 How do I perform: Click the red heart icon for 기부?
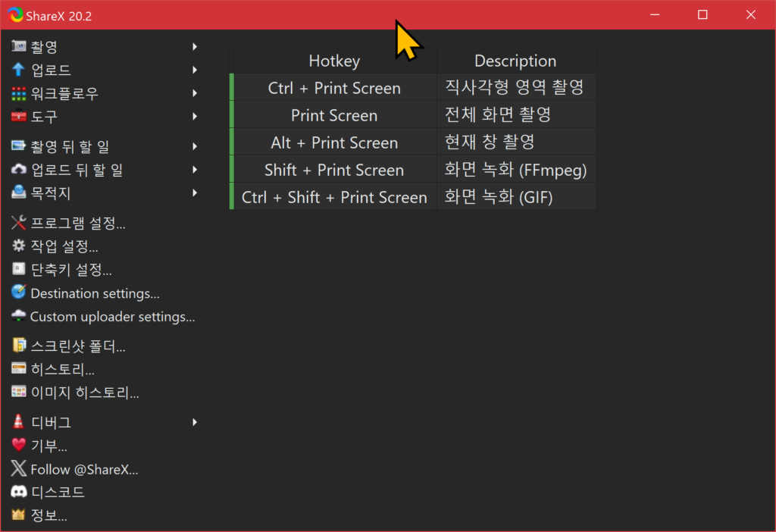[19, 445]
